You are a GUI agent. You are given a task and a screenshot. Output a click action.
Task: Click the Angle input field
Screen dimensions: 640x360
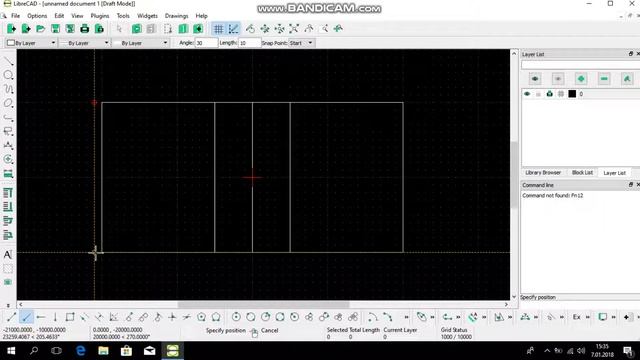pos(206,43)
